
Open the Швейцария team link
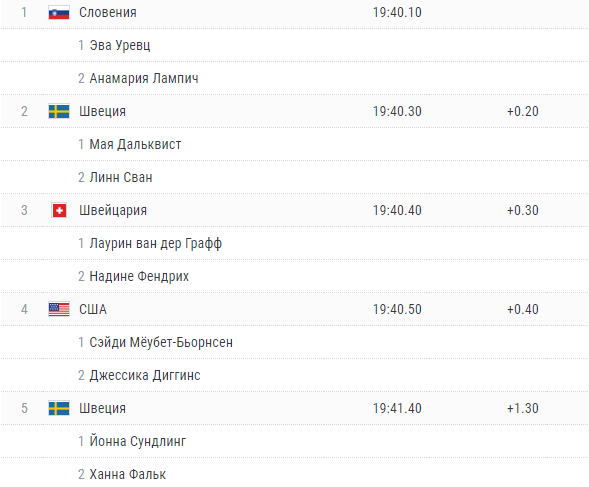point(113,210)
